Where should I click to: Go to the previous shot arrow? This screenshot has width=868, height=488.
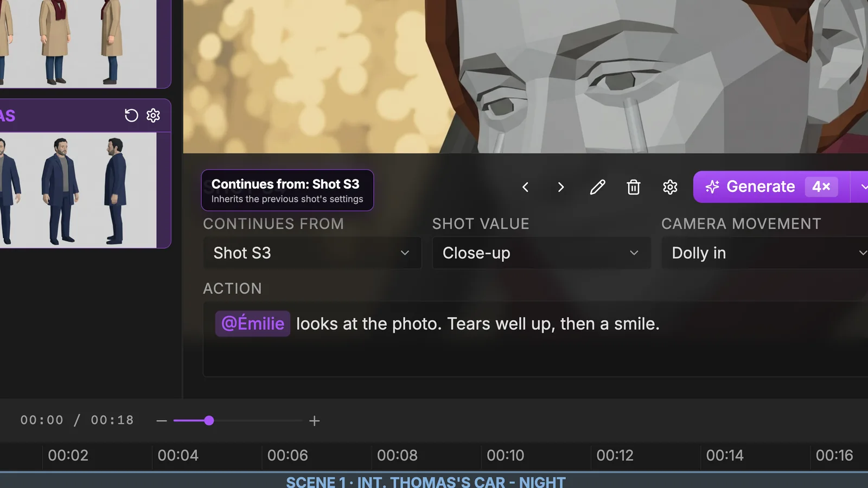(525, 187)
